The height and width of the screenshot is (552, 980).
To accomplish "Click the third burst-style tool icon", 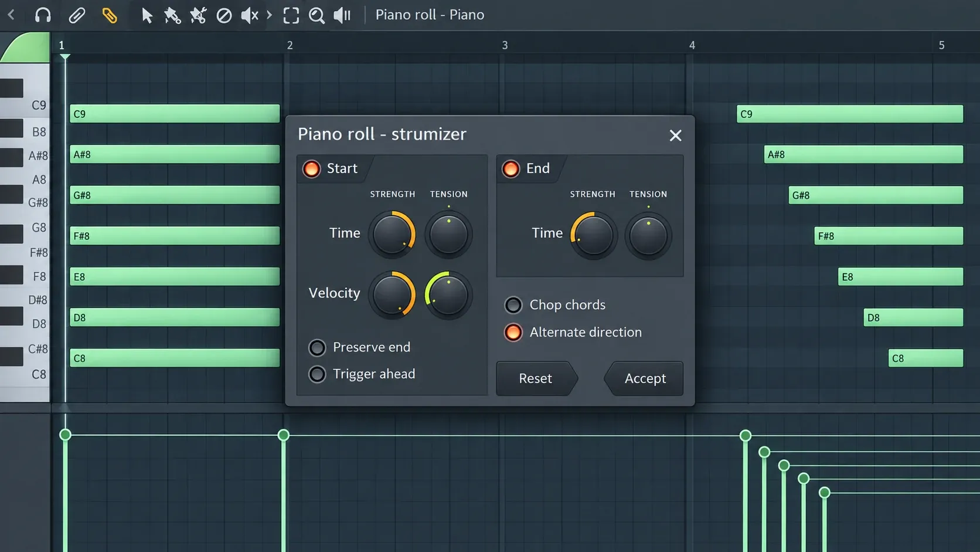I will (x=198, y=15).
